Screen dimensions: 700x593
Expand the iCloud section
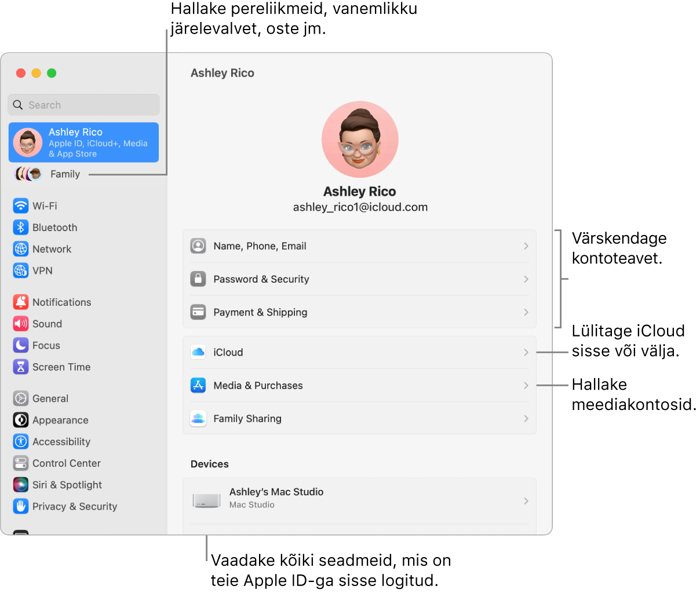point(359,352)
